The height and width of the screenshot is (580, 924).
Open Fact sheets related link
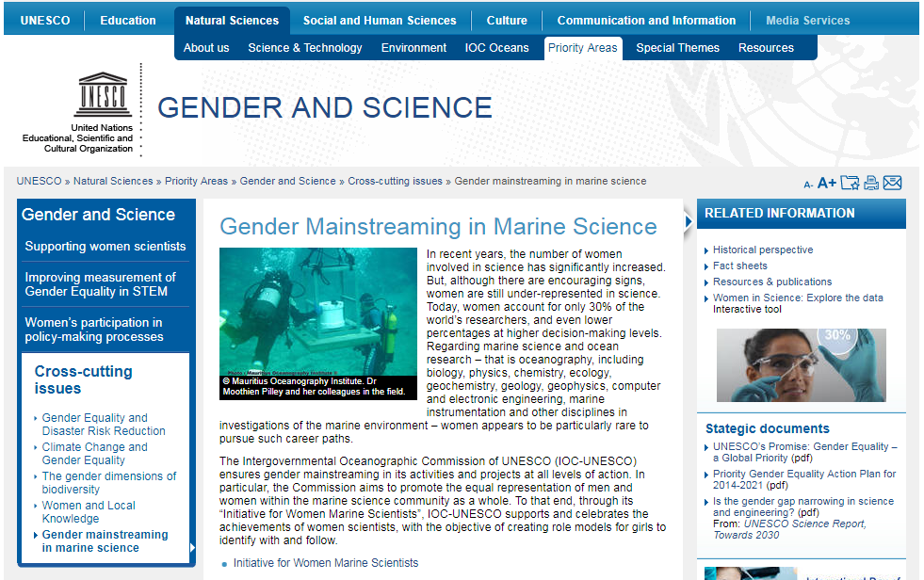(x=740, y=266)
